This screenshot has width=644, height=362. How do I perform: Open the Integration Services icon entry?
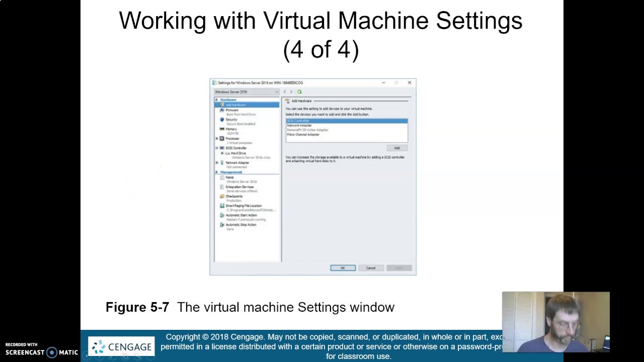[222, 187]
